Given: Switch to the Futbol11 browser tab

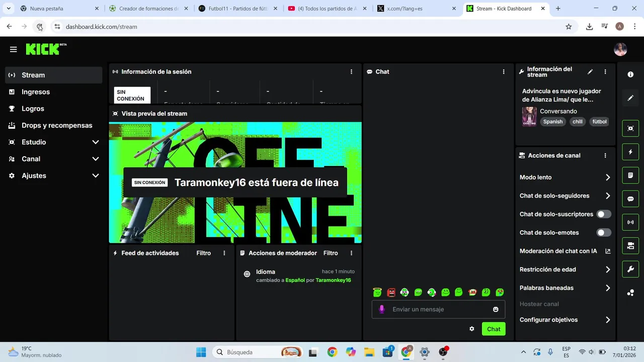Looking at the screenshot, I should (x=238, y=9).
